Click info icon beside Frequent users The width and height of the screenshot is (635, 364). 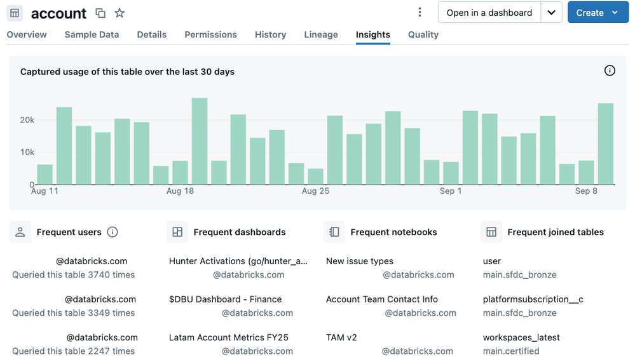[113, 233]
